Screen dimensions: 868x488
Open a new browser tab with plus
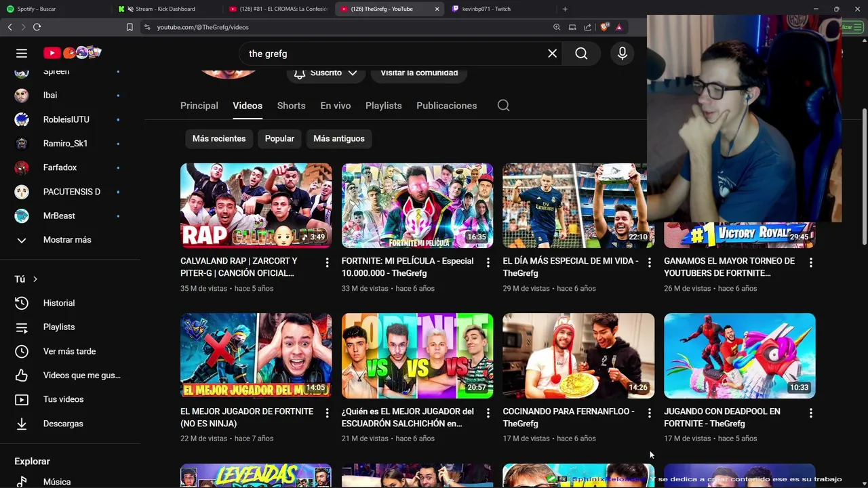click(x=565, y=9)
